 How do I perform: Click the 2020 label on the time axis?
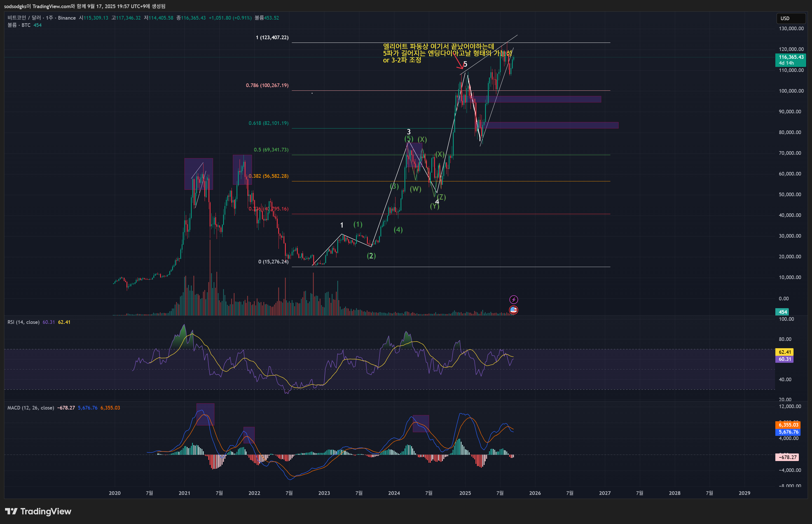click(x=115, y=493)
